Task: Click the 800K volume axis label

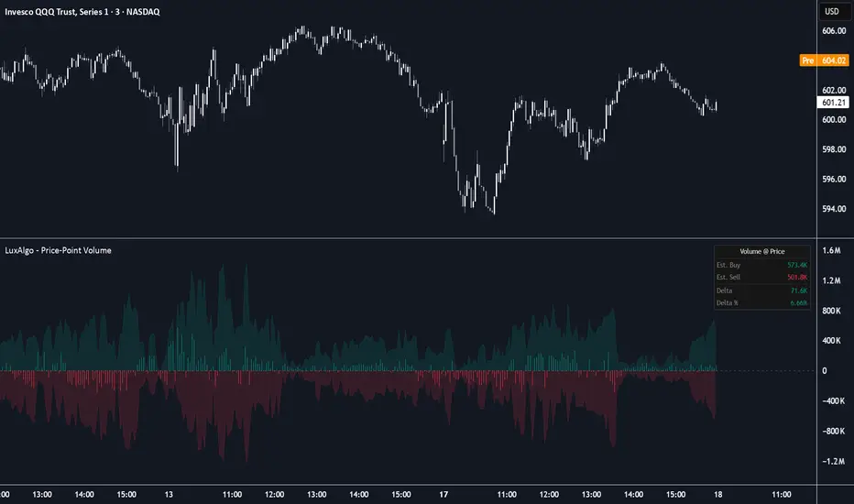Action: point(832,311)
